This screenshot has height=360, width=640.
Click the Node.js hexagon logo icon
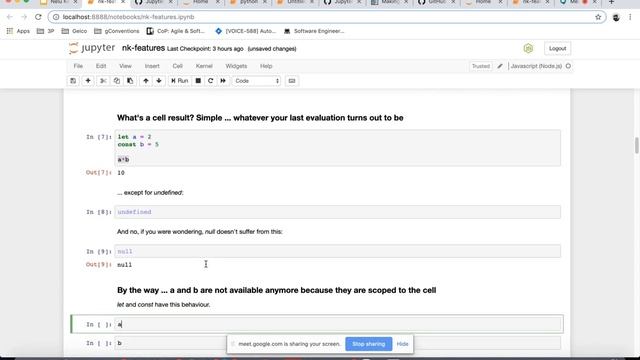coord(528,49)
